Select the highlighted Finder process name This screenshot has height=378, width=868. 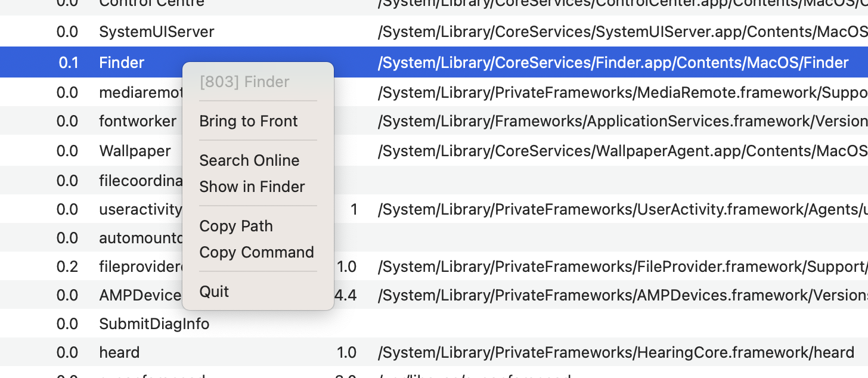tap(122, 63)
